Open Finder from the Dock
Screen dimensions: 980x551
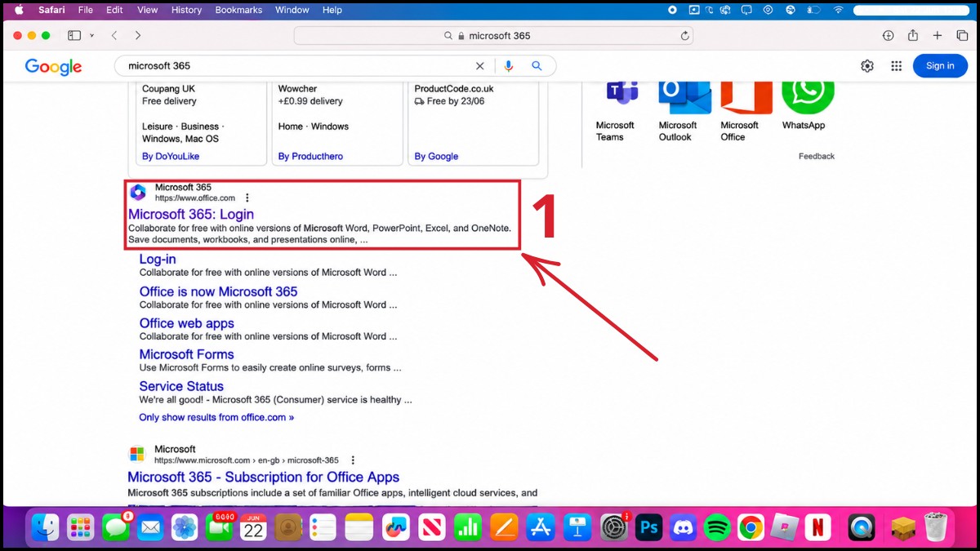(45, 527)
